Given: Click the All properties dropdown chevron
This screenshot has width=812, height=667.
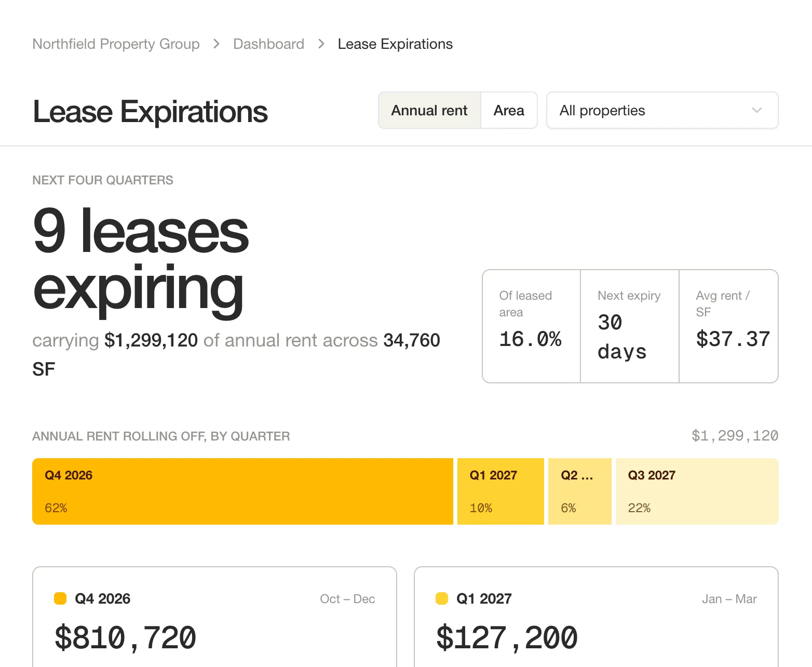Looking at the screenshot, I should (757, 110).
